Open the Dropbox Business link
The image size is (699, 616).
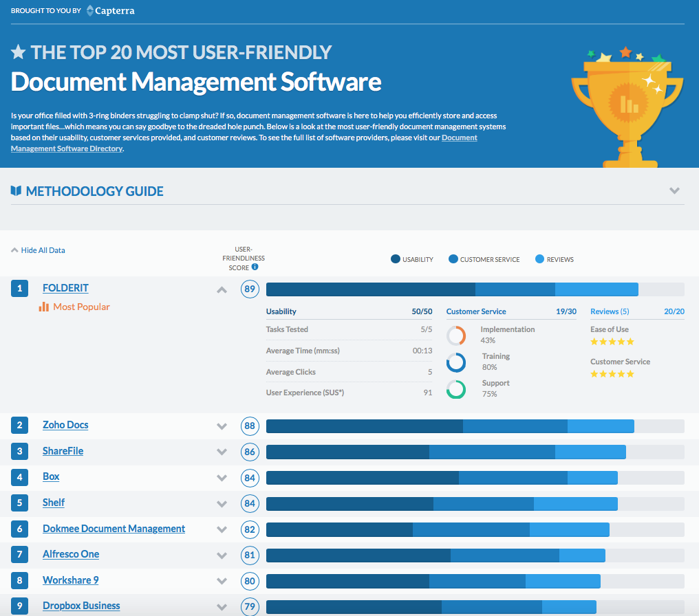81,606
